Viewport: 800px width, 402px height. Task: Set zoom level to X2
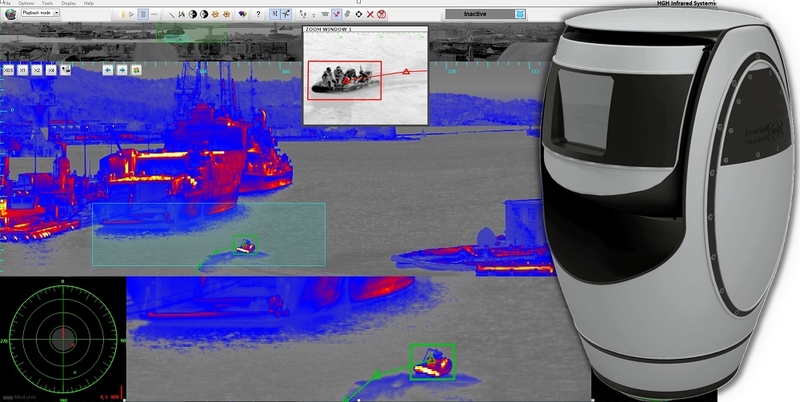tap(37, 71)
